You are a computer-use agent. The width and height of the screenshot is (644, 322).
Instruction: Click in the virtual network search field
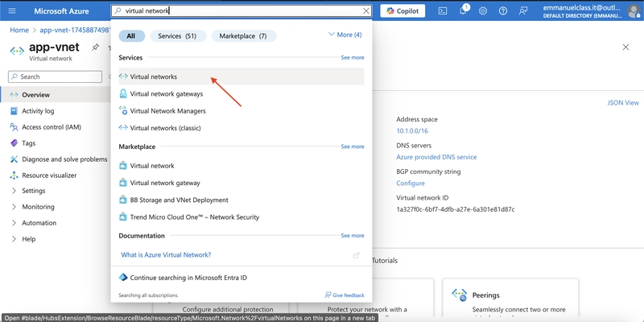[242, 10]
